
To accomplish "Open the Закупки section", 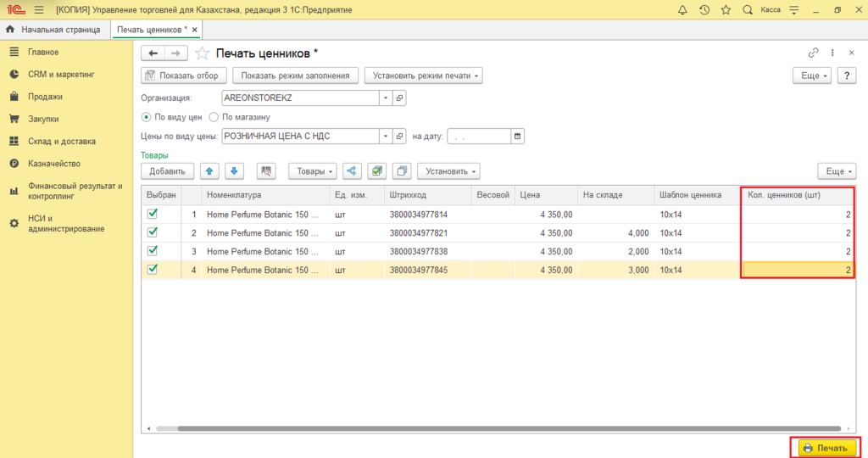I will pyautogui.click(x=43, y=119).
